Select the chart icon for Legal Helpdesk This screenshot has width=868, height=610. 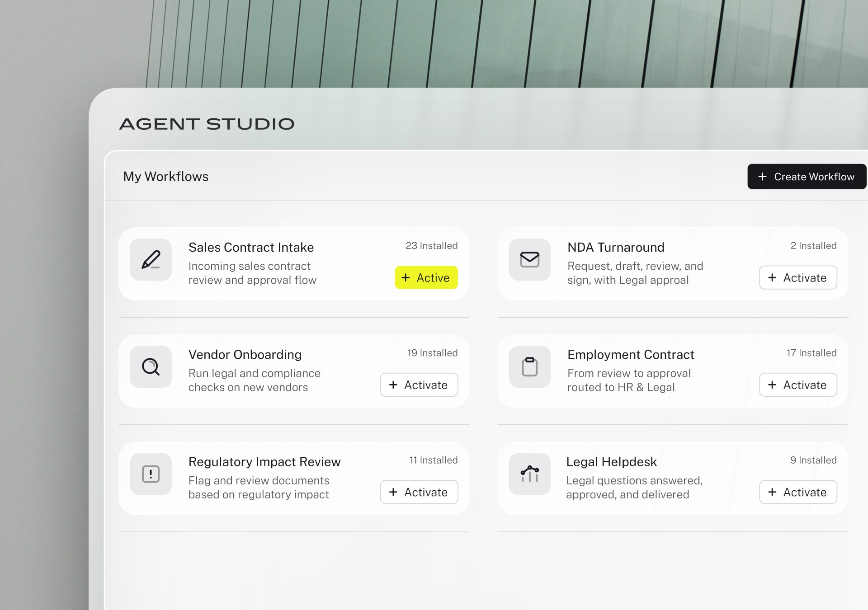[x=530, y=474]
